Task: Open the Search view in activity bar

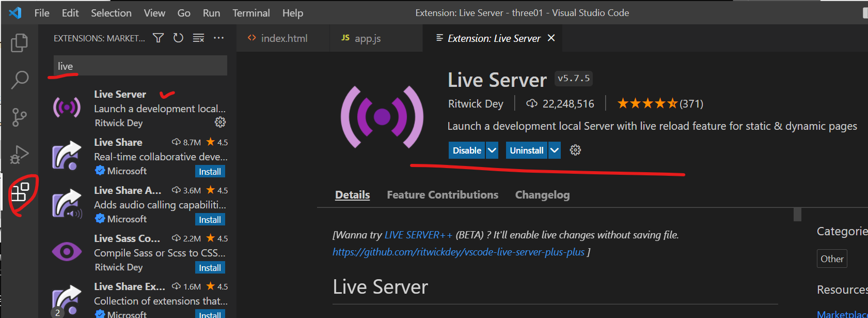Action: pyautogui.click(x=20, y=80)
